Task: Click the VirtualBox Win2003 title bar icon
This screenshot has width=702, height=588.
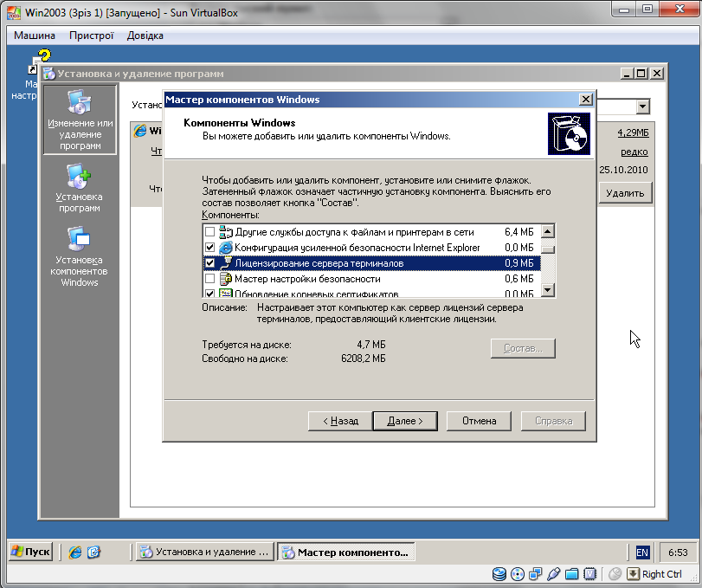Action: click(x=14, y=12)
